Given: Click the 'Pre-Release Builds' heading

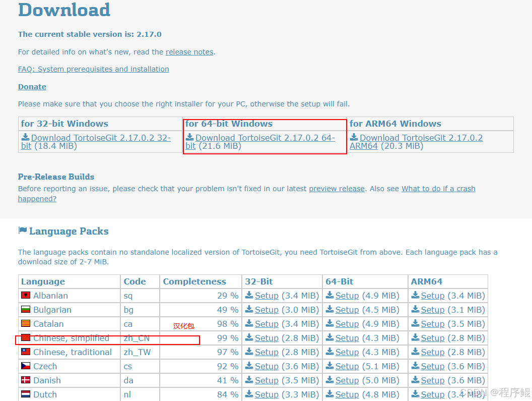Looking at the screenshot, I should tap(56, 177).
